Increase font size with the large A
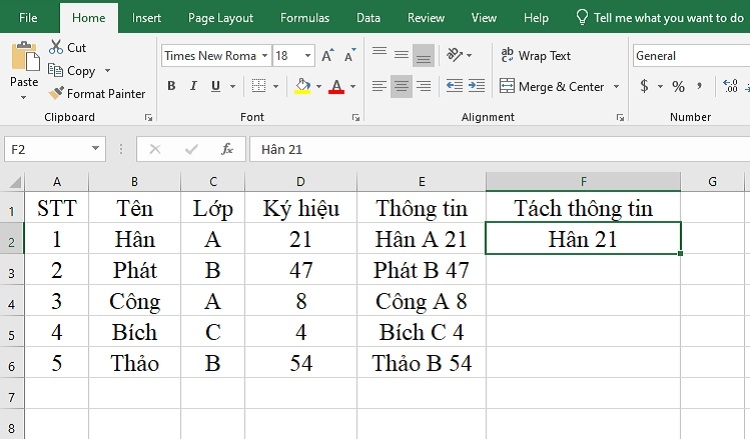 (327, 55)
